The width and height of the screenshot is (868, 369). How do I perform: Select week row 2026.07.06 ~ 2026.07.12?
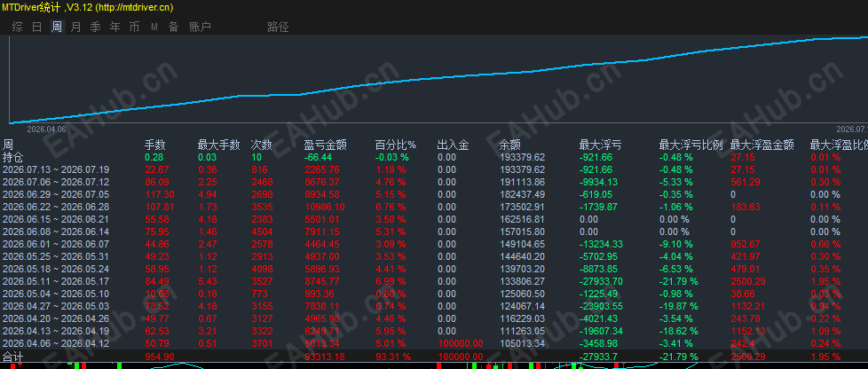pyautogui.click(x=56, y=182)
